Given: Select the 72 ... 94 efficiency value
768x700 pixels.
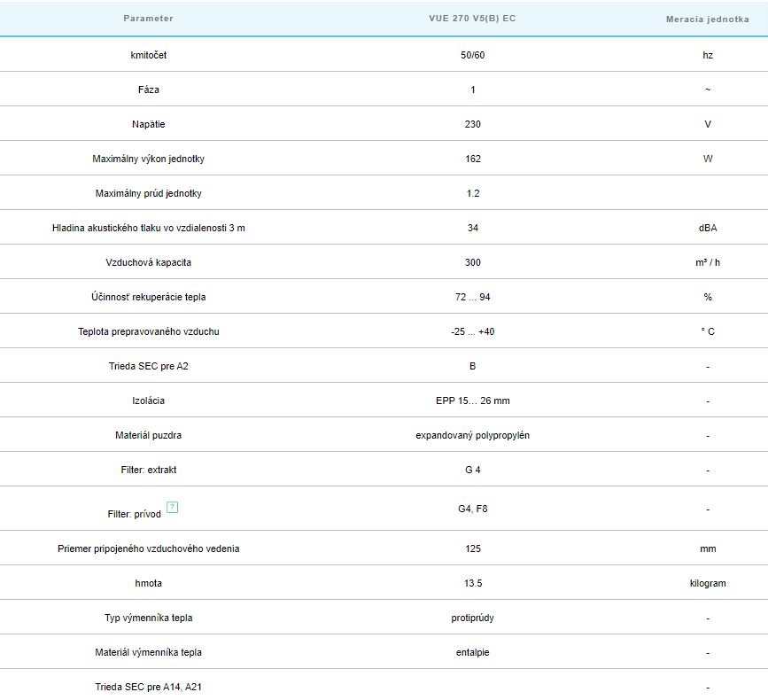Looking at the screenshot, I should tap(472, 297).
